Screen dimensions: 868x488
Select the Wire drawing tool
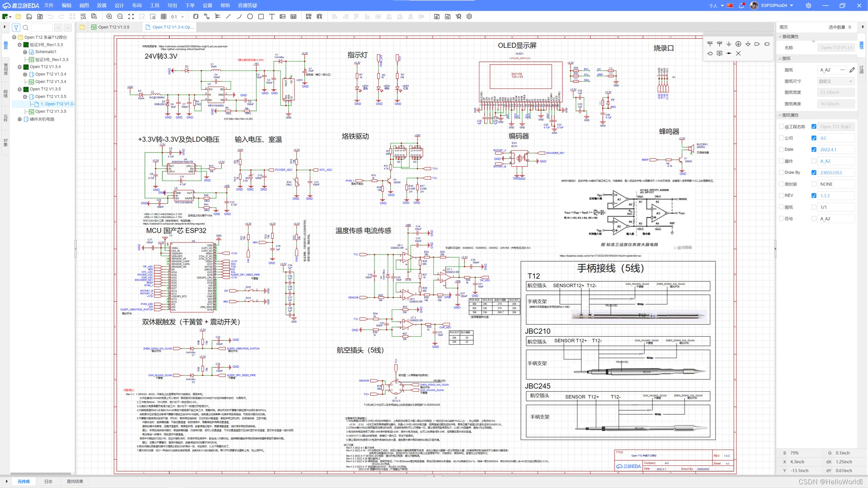tap(207, 16)
